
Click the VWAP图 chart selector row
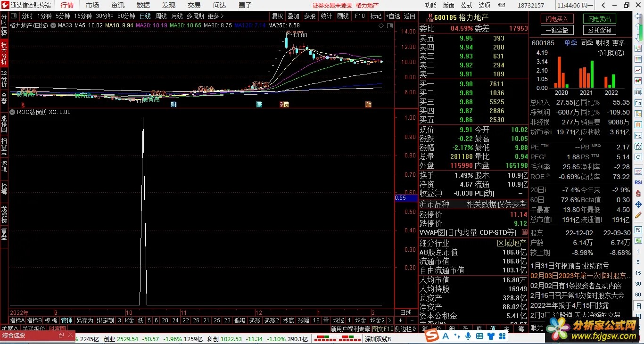point(473,232)
